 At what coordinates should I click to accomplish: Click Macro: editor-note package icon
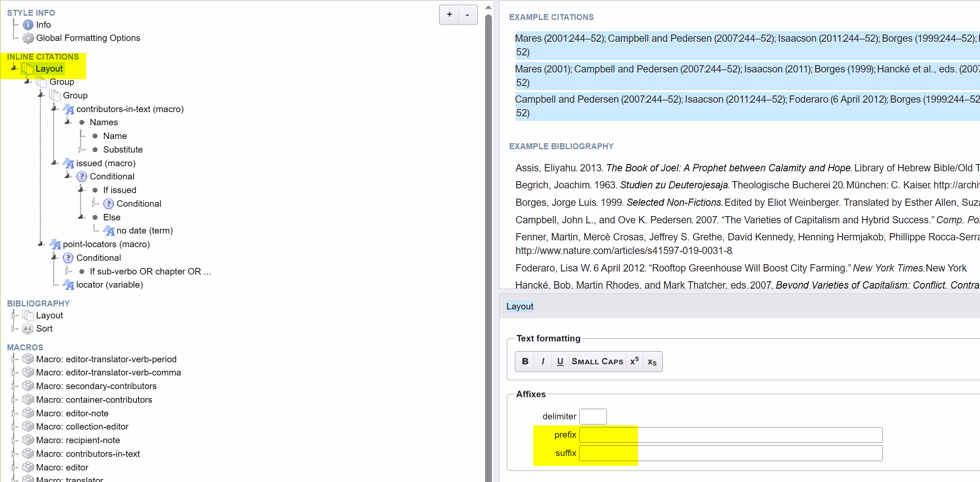(28, 413)
